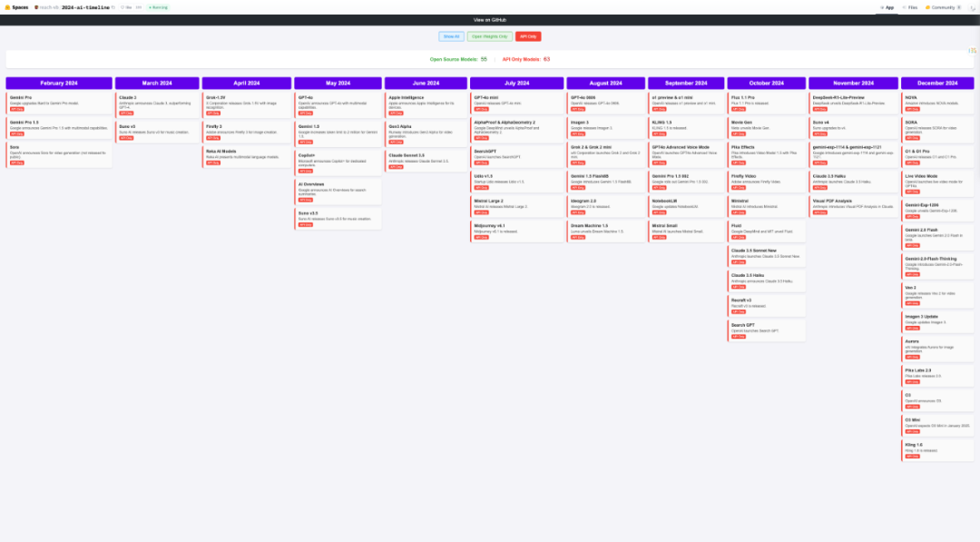Select the Visual PDF Analysis card
The width and height of the screenshot is (980, 542).
point(854,206)
